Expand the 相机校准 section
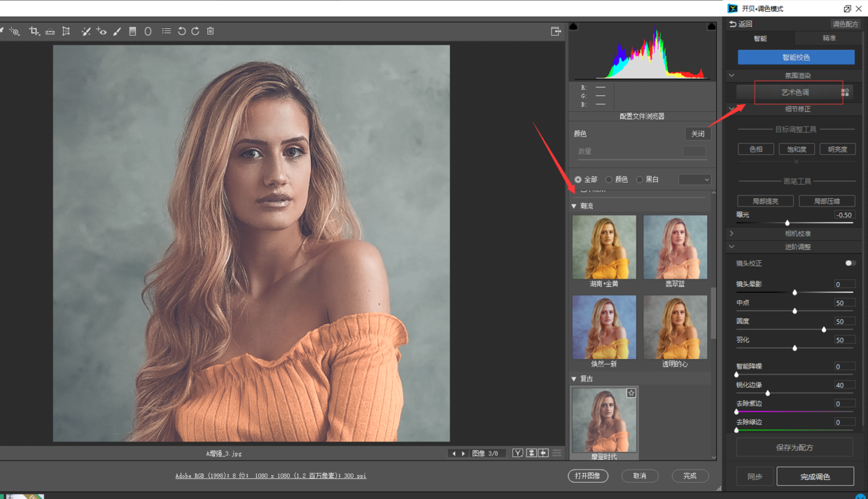Viewport: 868px width, 499px height. [731, 234]
